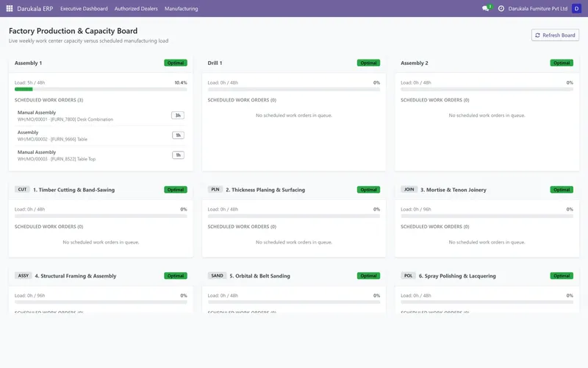Click the Drill 1 load progress bar
Viewport: 588px width, 368px height.
click(x=293, y=89)
